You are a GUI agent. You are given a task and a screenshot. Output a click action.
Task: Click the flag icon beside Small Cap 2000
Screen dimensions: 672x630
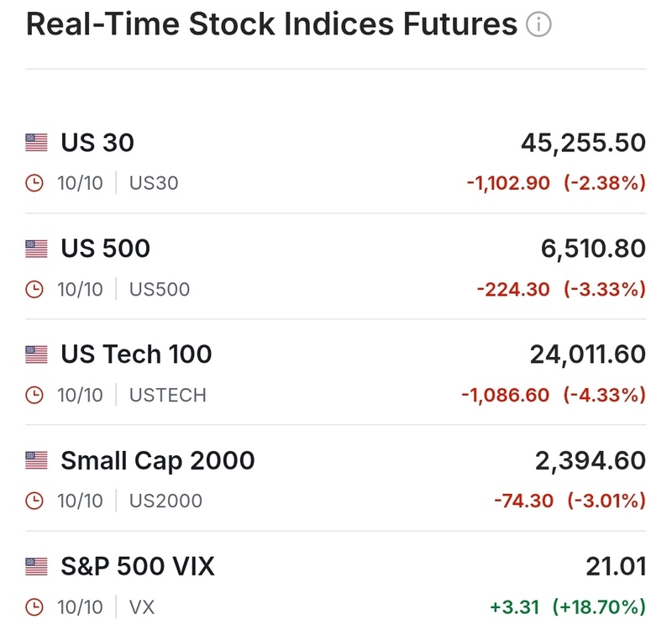36,460
